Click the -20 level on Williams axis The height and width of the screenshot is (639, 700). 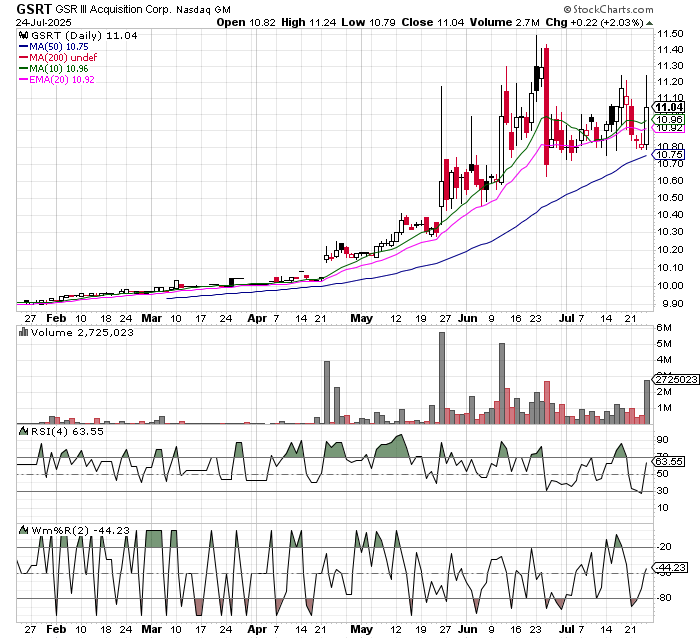point(664,547)
